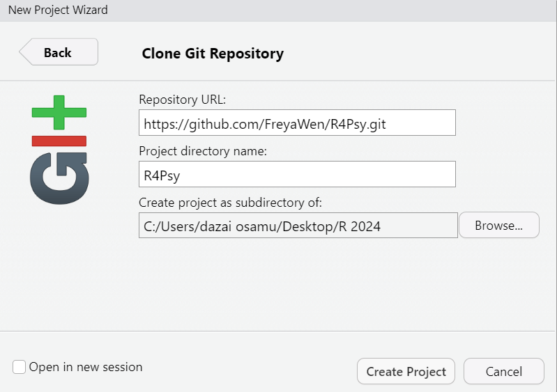This screenshot has width=557, height=392.
Task: Enable the Open in new session checkbox
Action: tap(20, 367)
